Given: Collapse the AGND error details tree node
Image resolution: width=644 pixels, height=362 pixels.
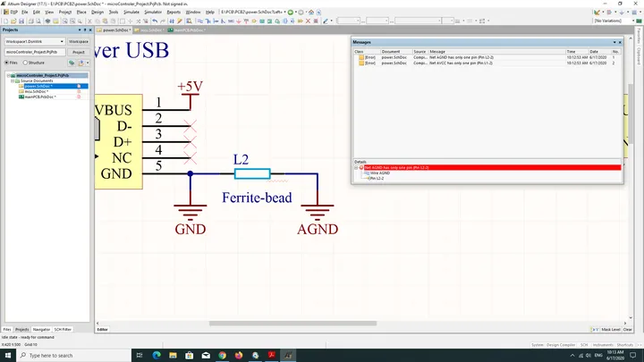Looking at the screenshot, I should [356, 168].
